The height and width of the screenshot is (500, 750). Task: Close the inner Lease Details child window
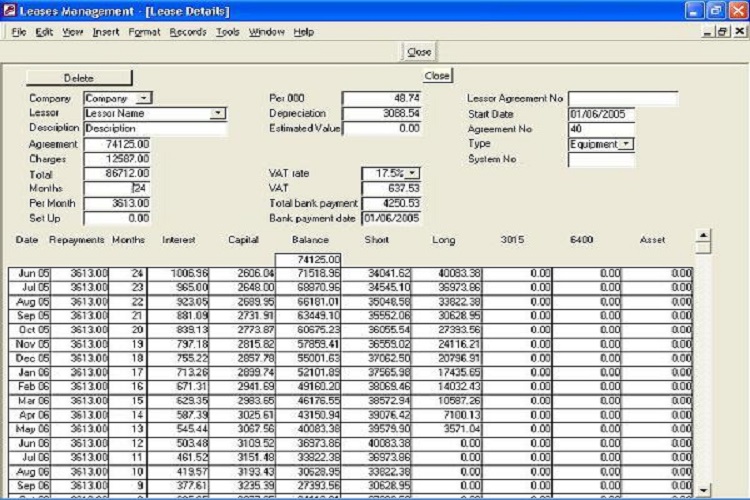tap(739, 32)
